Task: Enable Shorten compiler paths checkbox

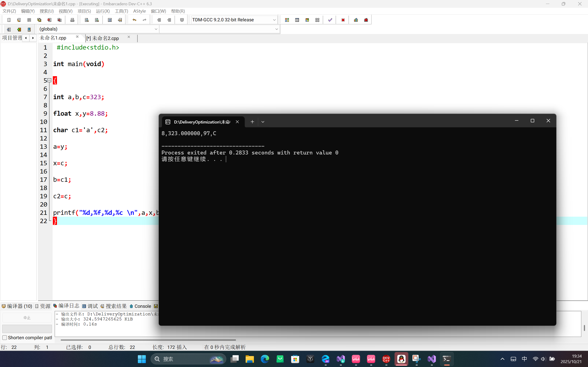Action: (x=5, y=338)
